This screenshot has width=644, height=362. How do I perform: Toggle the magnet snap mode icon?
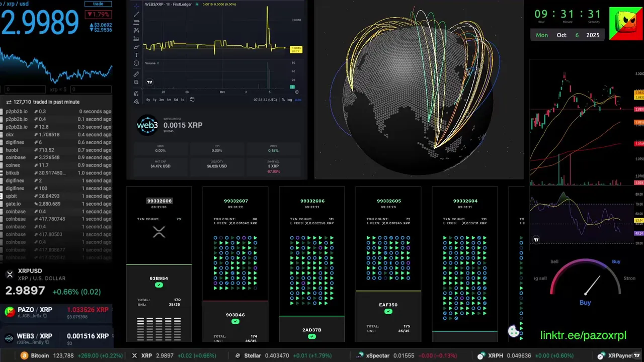[136, 93]
